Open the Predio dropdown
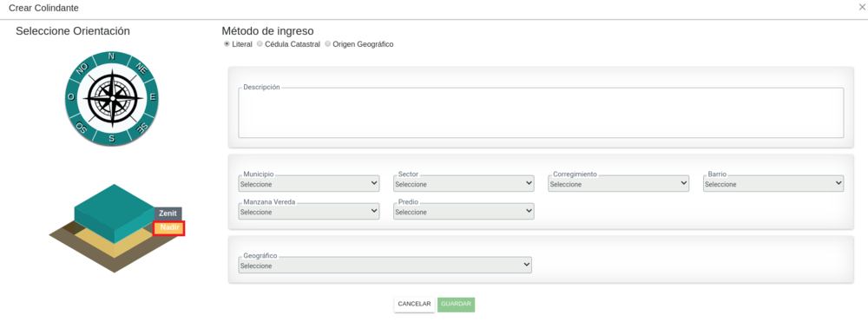868x322 pixels. (464, 212)
